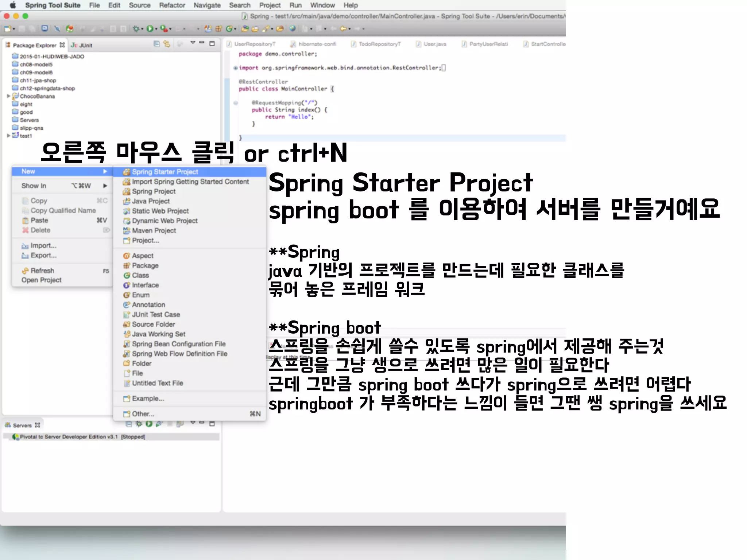Screen dimensions: 747x560
Task: Start the server in Servers view
Action: tap(149, 424)
